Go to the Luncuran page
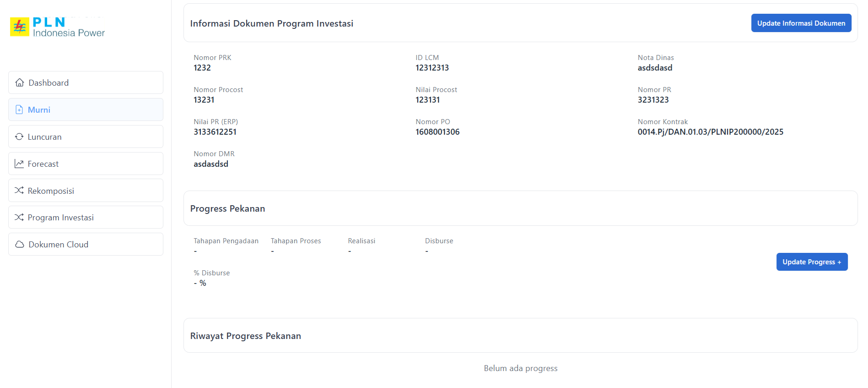 pyautogui.click(x=44, y=137)
